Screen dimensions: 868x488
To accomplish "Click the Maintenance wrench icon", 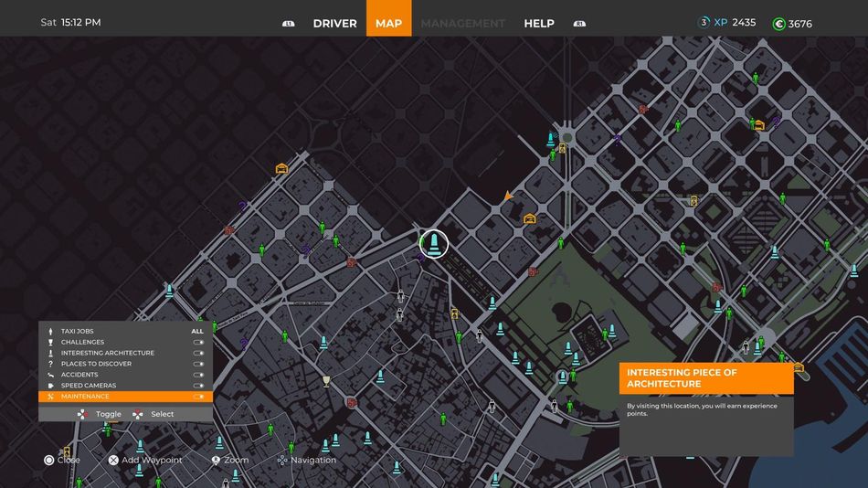I will 50,397.
